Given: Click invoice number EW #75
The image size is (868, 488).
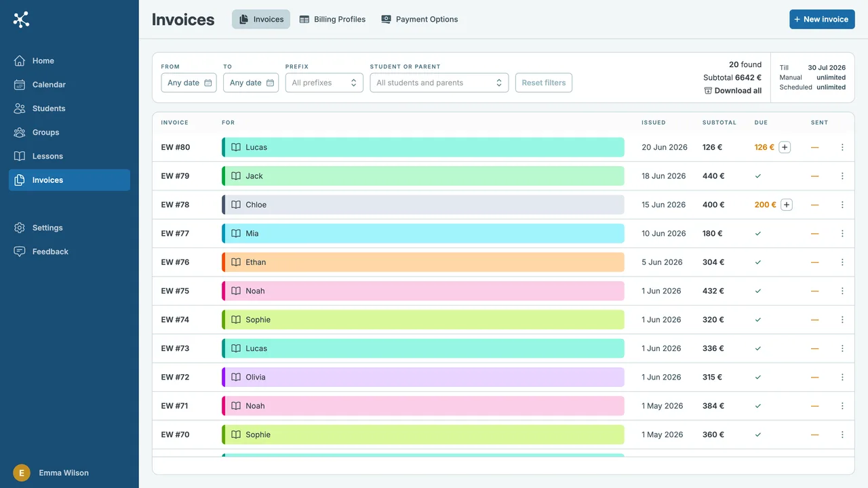Looking at the screenshot, I should pyautogui.click(x=175, y=291).
